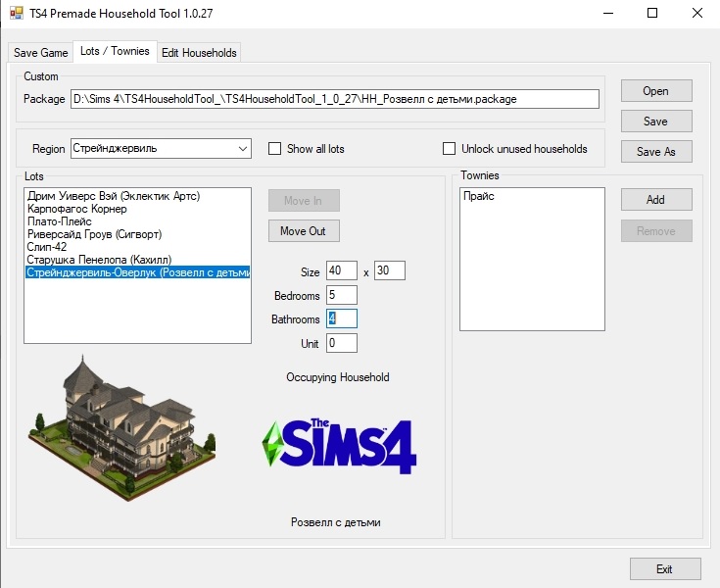Click the Save button
The image size is (720, 588).
(x=655, y=122)
